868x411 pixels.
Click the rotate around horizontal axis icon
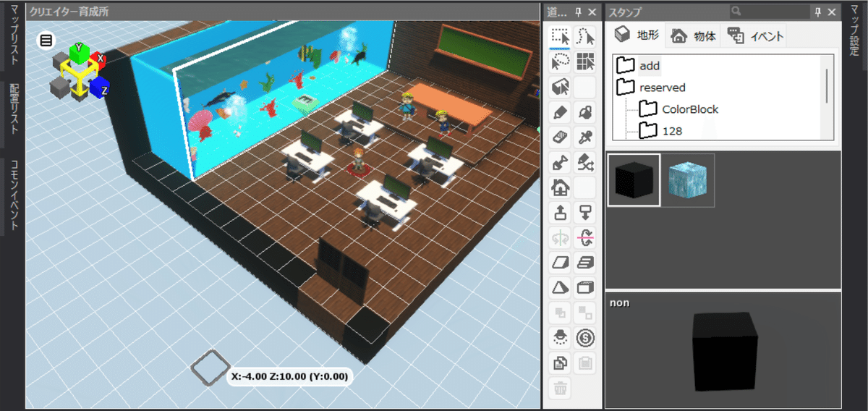[x=586, y=237]
